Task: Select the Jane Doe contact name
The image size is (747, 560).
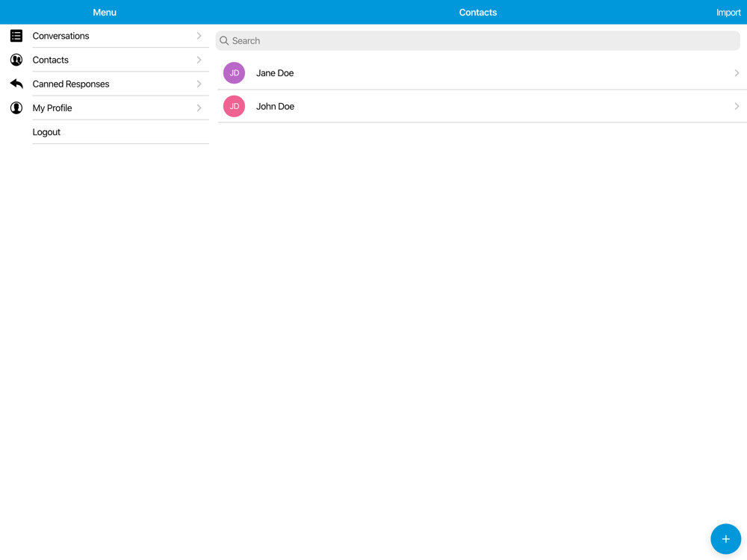Action: point(275,73)
